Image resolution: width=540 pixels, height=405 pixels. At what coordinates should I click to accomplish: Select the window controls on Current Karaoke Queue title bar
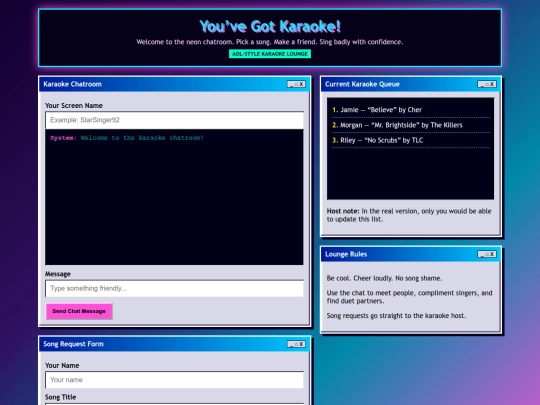[487, 84]
